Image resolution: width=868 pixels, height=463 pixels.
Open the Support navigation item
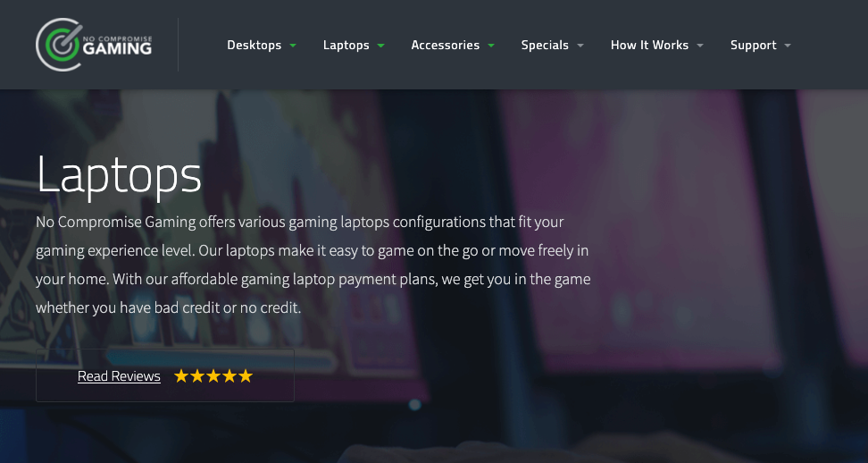tap(754, 46)
